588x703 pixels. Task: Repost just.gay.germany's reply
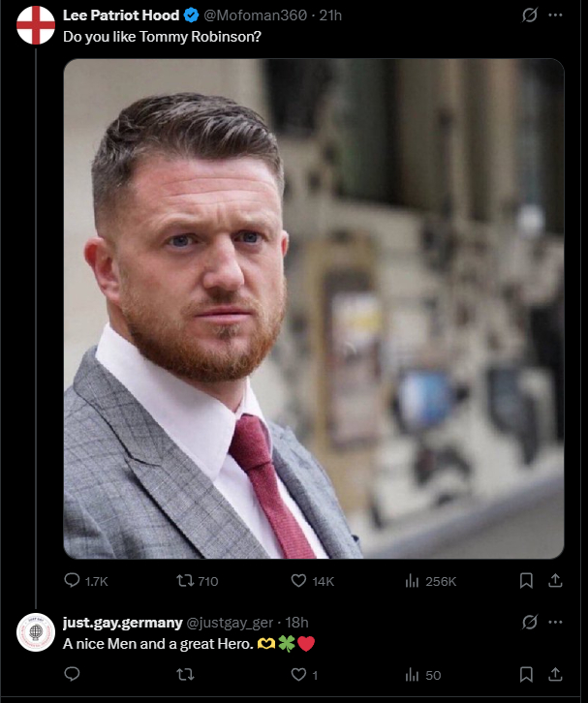(184, 674)
